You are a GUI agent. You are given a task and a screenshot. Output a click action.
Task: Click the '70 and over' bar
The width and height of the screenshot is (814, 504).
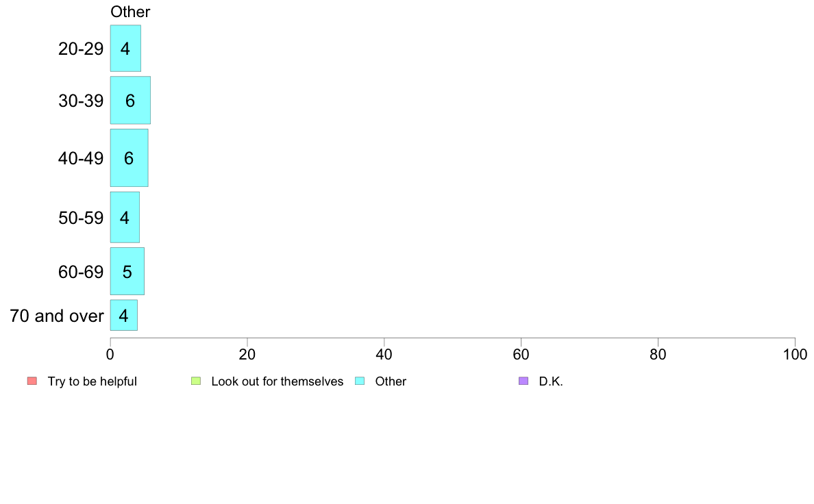coord(123,315)
